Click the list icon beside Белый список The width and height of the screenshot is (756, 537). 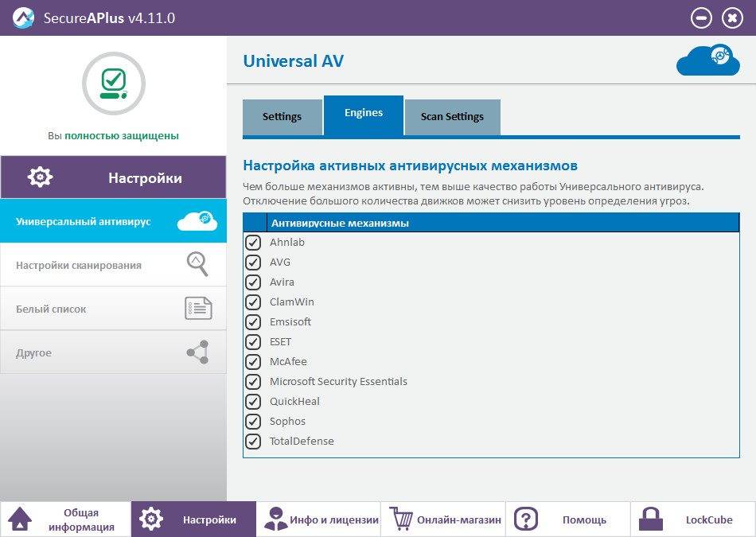click(x=198, y=308)
